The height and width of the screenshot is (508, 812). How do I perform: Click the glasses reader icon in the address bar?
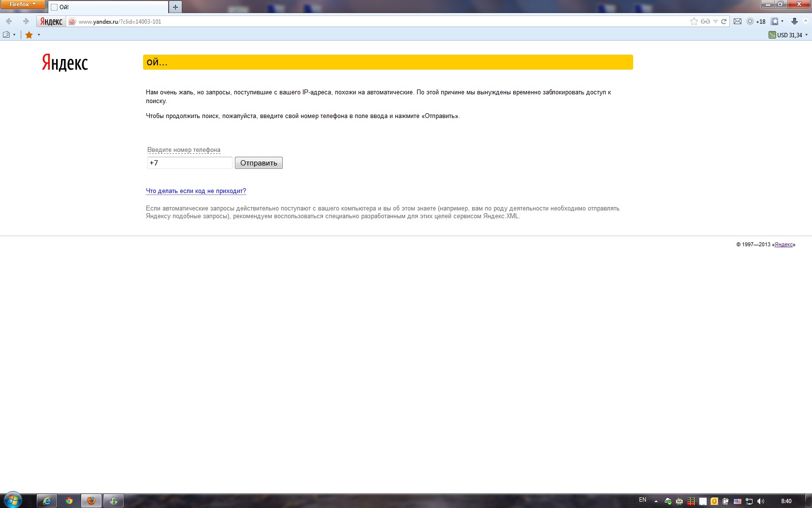tap(705, 21)
